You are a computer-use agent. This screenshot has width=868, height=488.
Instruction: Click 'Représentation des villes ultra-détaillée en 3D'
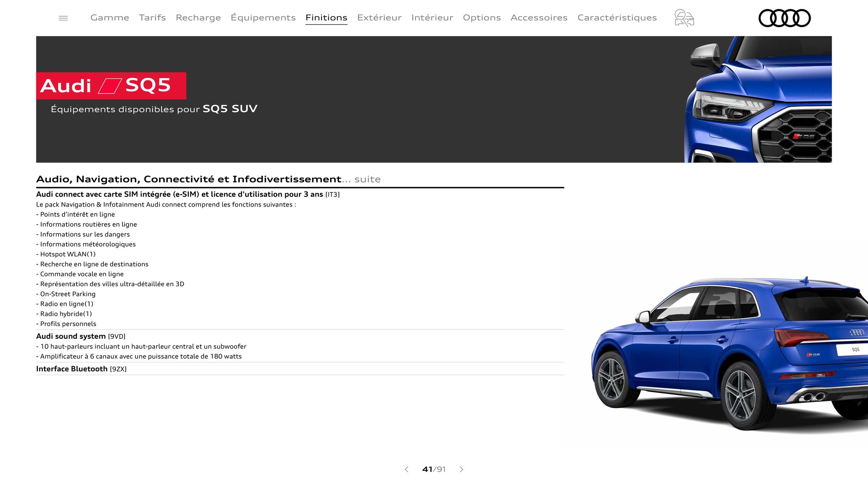(110, 284)
